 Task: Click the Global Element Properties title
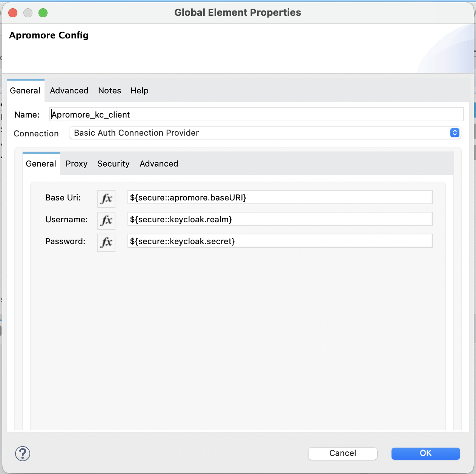point(238,12)
